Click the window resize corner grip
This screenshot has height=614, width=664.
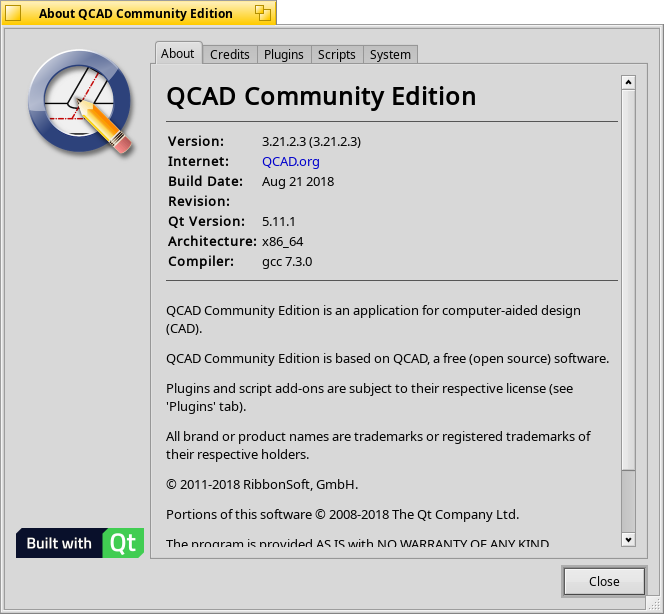pyautogui.click(x=654, y=604)
